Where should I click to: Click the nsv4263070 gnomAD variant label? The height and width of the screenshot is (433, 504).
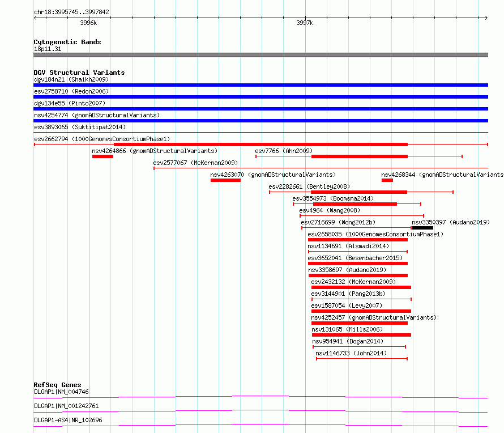273,175
